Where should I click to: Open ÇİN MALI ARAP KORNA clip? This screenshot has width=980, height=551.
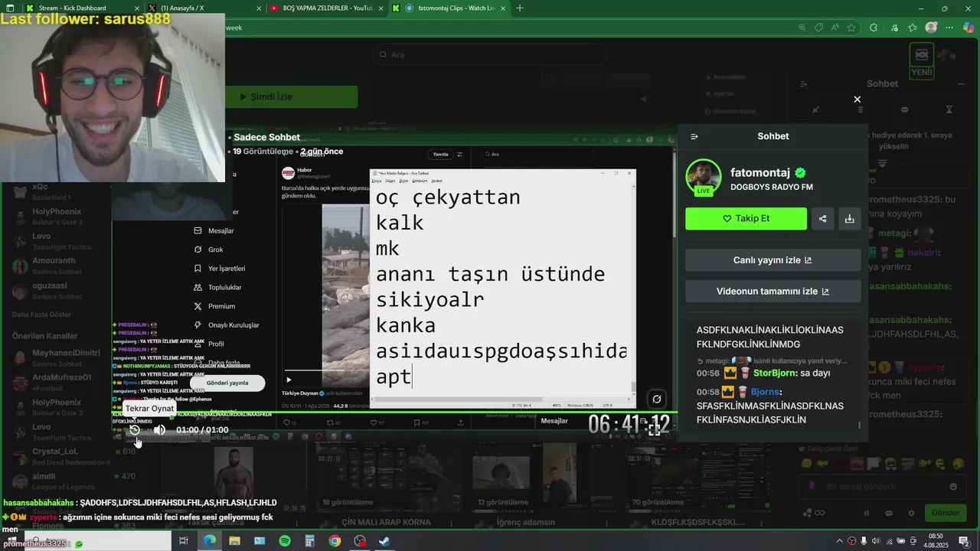tap(386, 523)
